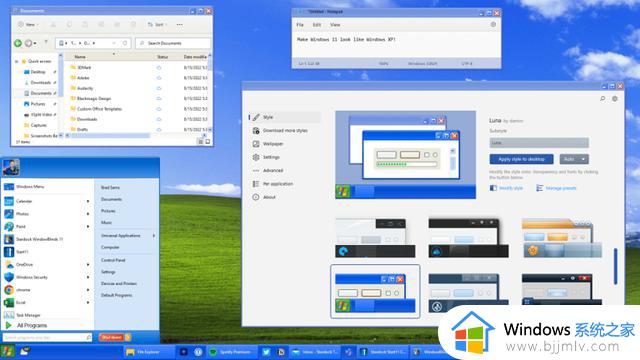
Task: Click the Explorer horizontal scrollbar thumb
Action: point(111,135)
